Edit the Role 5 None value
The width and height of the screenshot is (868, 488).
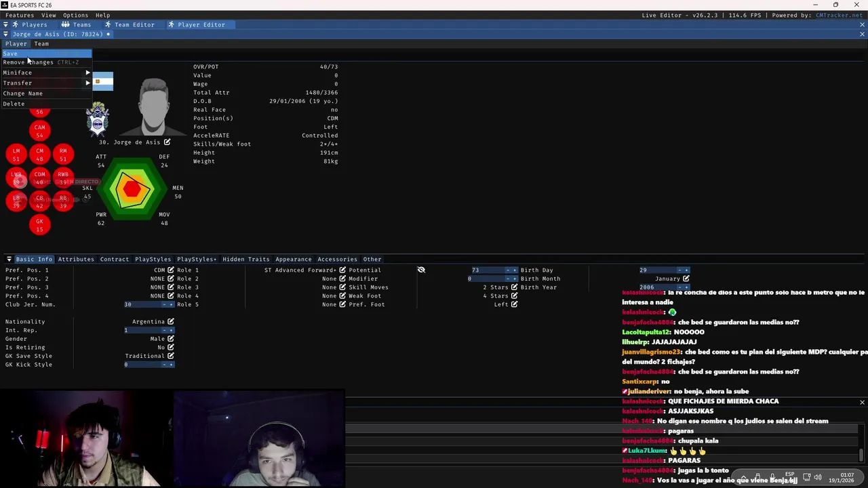point(342,305)
